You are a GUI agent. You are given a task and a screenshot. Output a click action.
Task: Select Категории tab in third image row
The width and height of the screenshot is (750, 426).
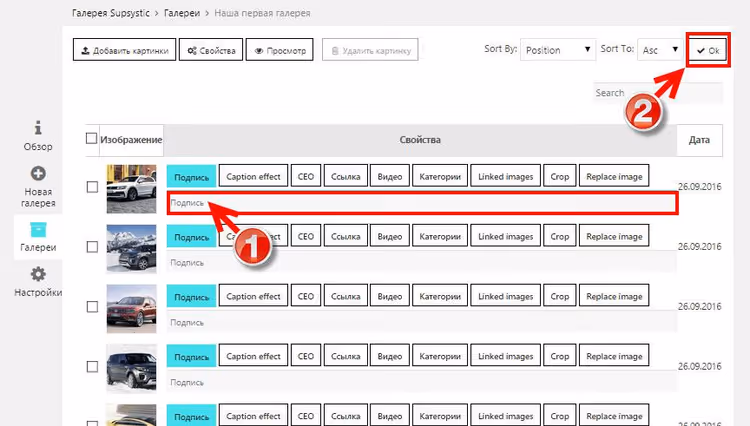pos(440,296)
